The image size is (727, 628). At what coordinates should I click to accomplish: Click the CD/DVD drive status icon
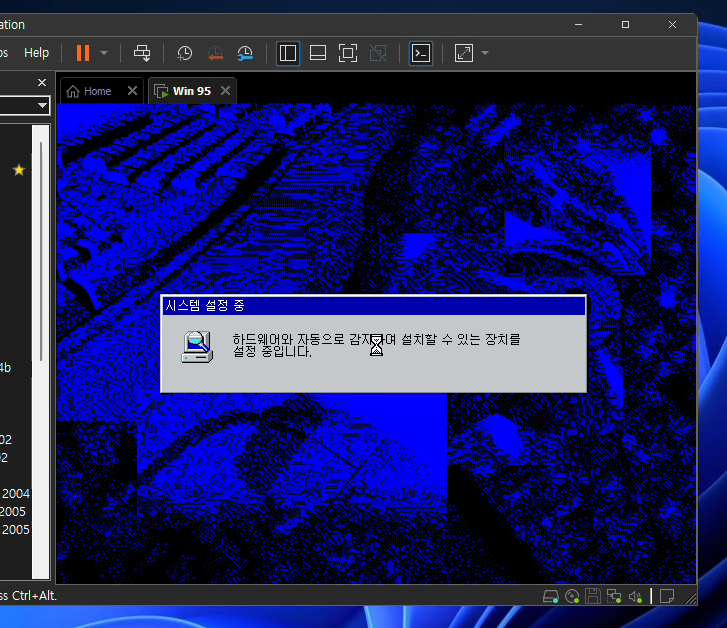(572, 596)
